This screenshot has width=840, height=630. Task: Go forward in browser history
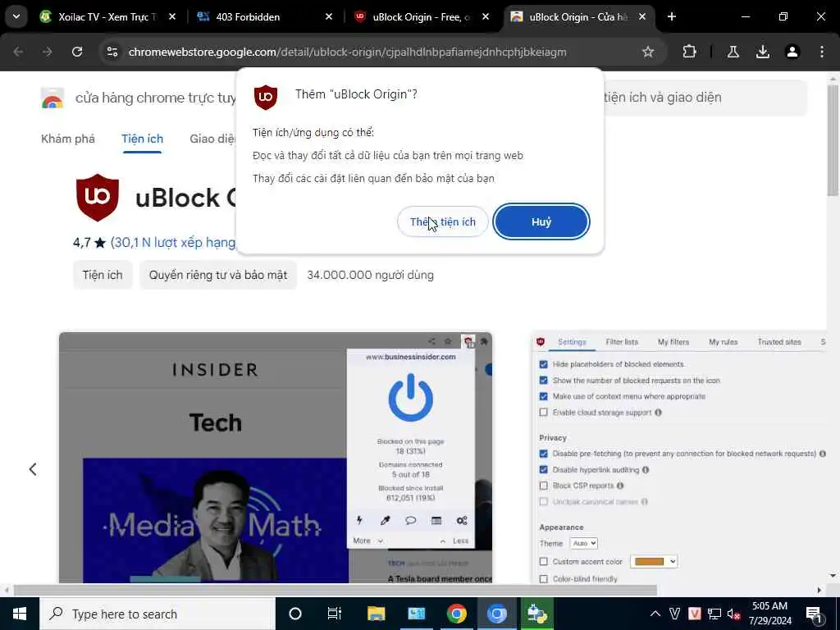48,52
